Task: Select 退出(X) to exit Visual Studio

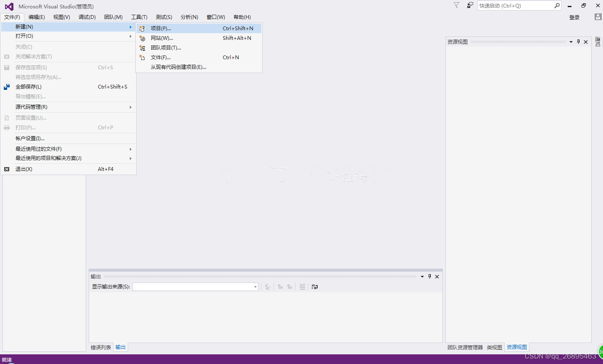Action: point(68,169)
